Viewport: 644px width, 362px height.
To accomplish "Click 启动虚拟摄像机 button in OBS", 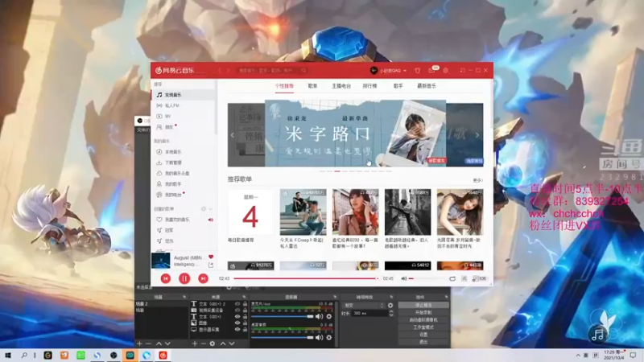I will (423, 319).
